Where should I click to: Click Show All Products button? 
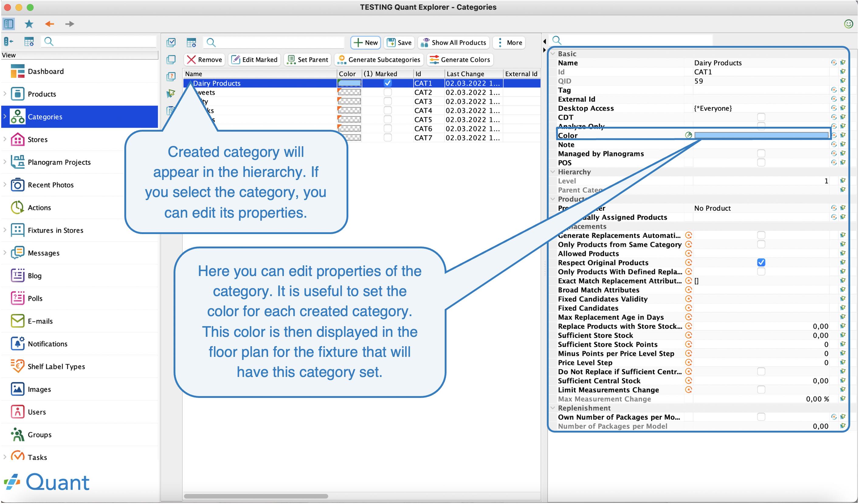454,43
